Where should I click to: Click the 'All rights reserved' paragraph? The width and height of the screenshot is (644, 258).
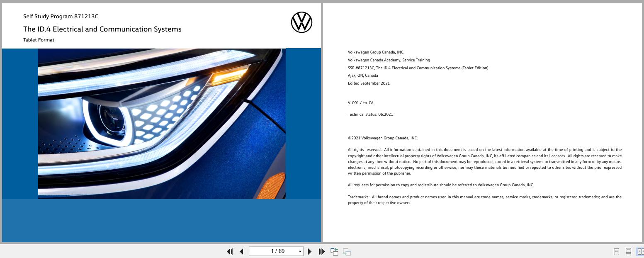(x=485, y=162)
